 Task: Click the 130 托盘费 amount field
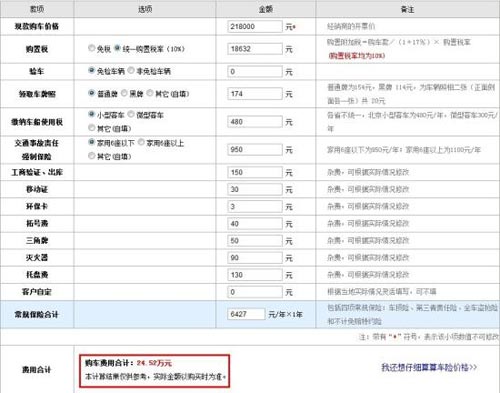pos(255,275)
